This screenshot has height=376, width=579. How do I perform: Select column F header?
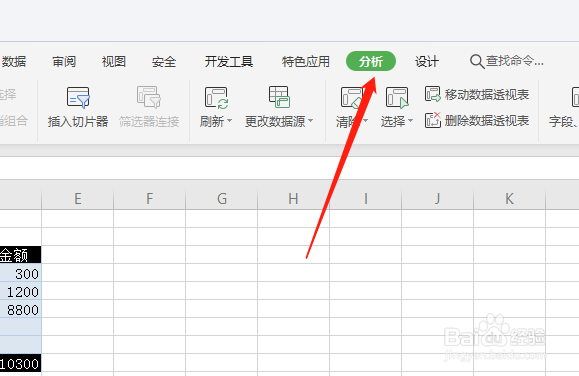[x=150, y=199]
